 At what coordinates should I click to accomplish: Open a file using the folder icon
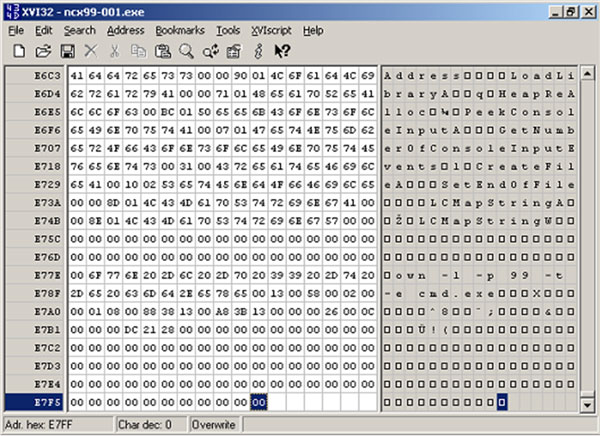(43, 50)
